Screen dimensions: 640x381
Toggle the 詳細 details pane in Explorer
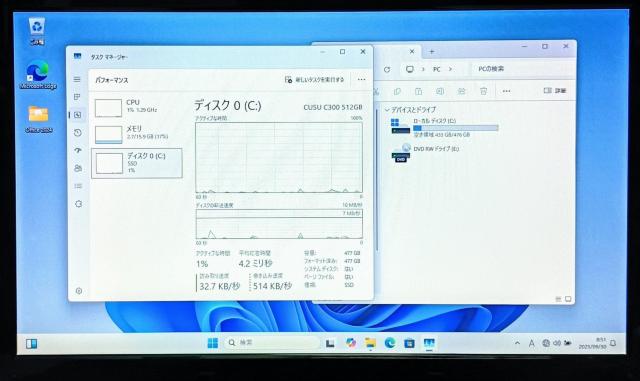point(555,91)
